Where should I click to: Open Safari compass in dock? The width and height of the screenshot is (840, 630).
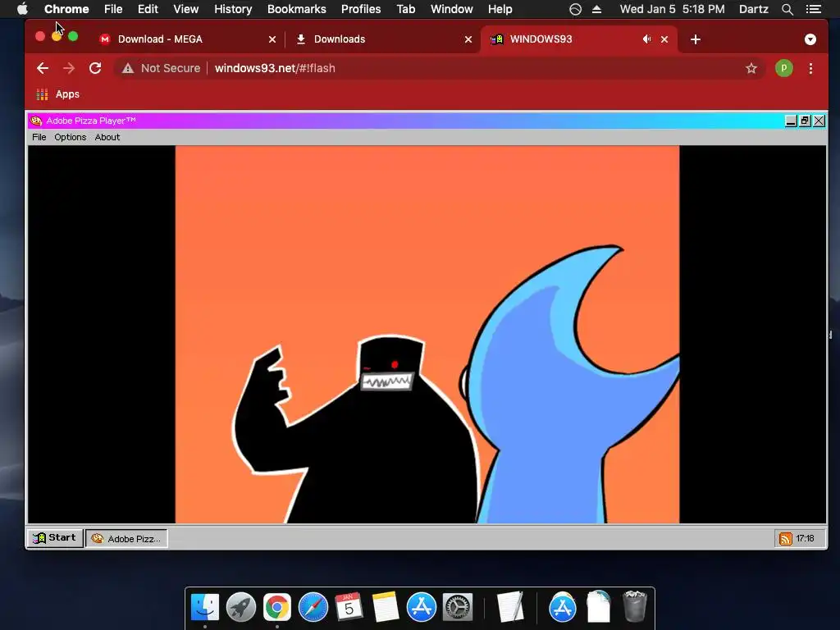[x=313, y=607]
